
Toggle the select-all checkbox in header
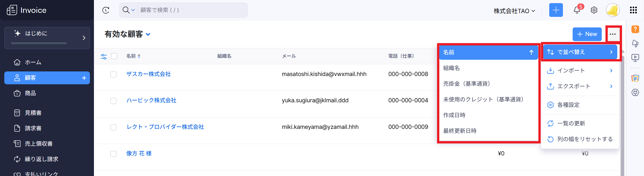coord(114,56)
